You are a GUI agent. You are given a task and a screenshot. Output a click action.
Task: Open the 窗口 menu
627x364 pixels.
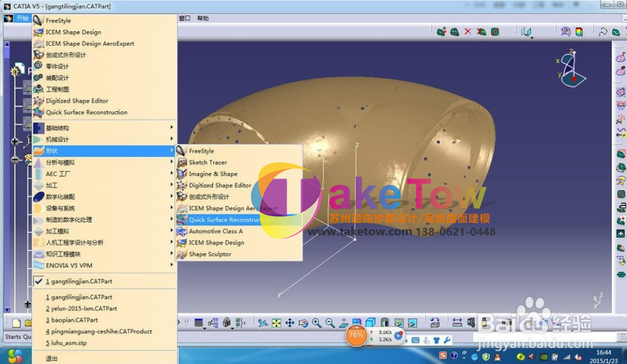pos(185,18)
